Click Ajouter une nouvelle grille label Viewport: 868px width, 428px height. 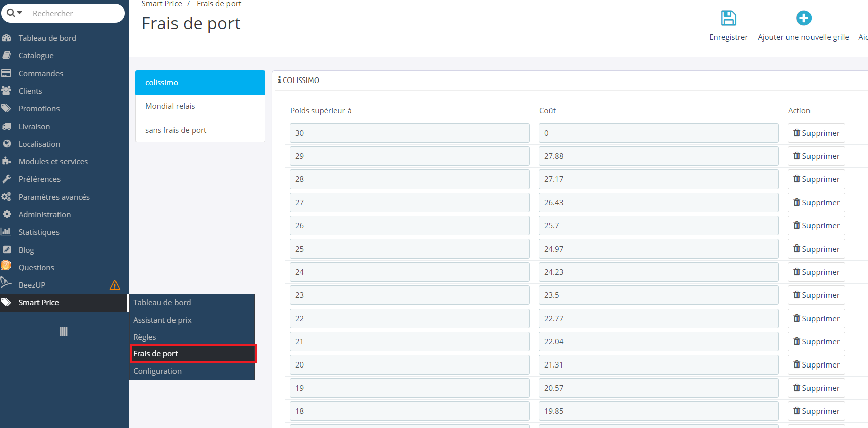click(803, 37)
